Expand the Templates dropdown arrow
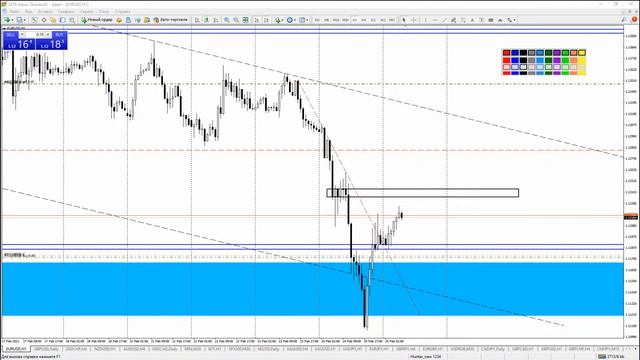 click(x=307, y=20)
